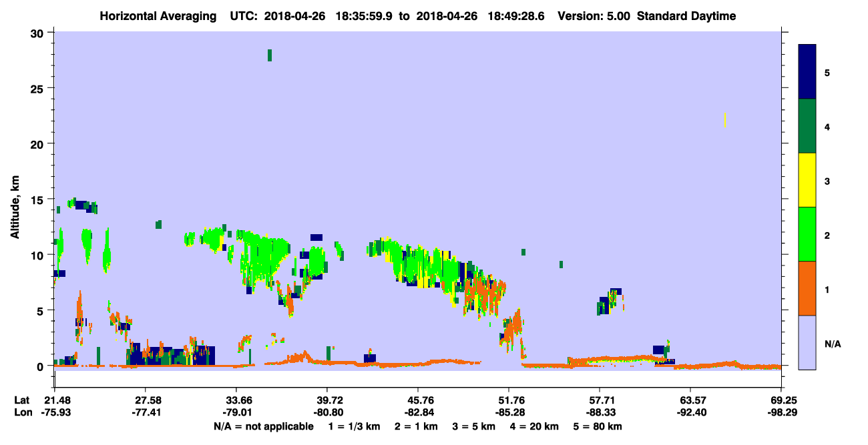Viewport: 868px width, 445px height.
Task: Click the legend note "1 = 1/3 km"
Action: tap(354, 426)
